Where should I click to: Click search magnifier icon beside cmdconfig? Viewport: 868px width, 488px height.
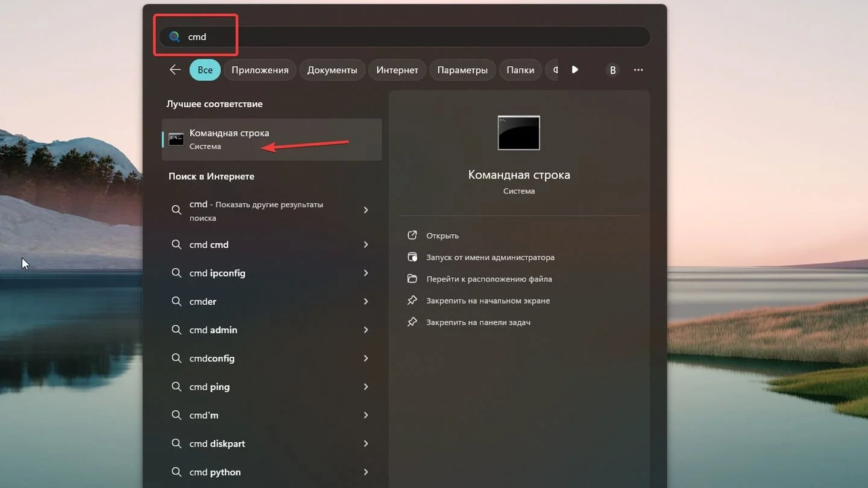(177, 358)
